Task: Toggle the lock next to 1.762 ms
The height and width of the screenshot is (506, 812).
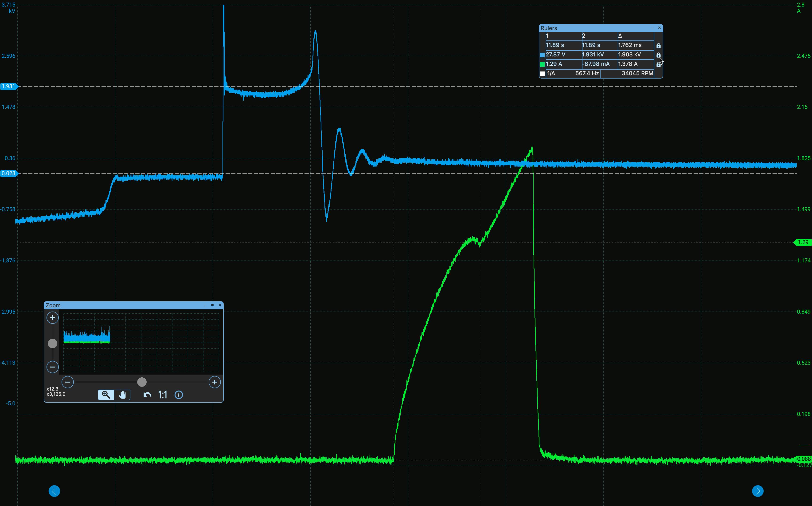Action: pos(659,46)
